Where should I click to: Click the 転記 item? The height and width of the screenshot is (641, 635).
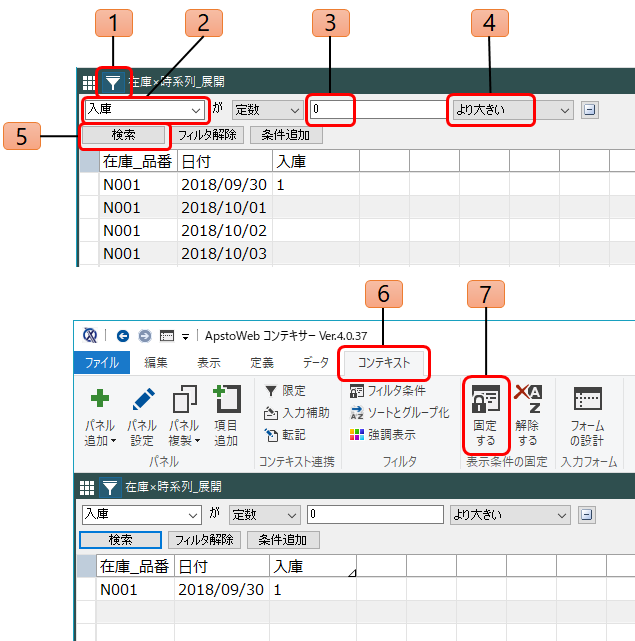(x=285, y=435)
